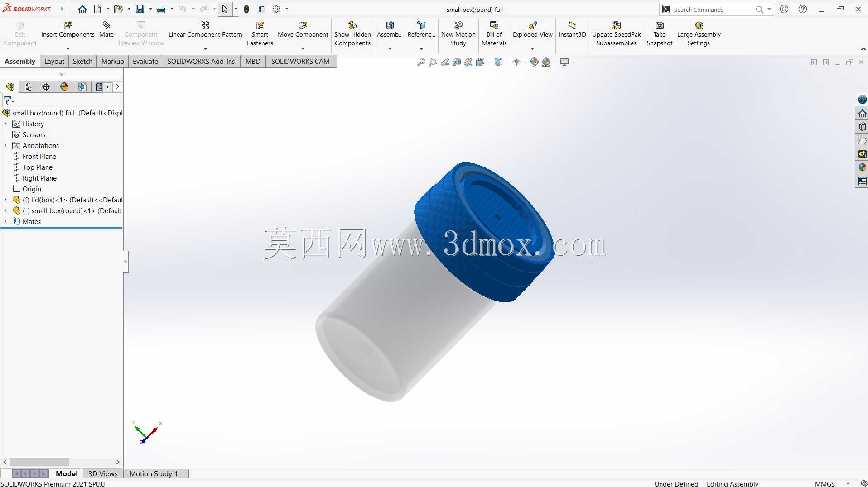The image size is (868, 487).
Task: Open Custom Properties task pane icon
Action: pyautogui.click(x=862, y=181)
